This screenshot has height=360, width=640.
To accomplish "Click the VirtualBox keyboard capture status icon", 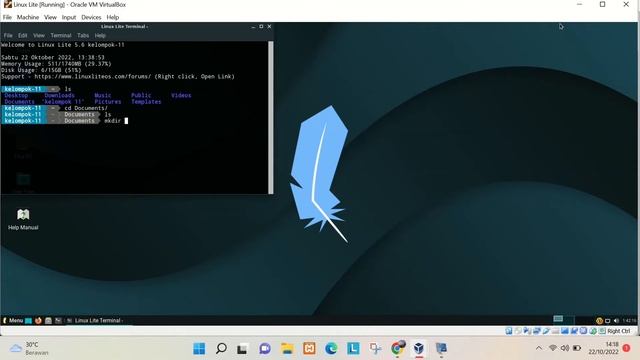I will (602, 331).
